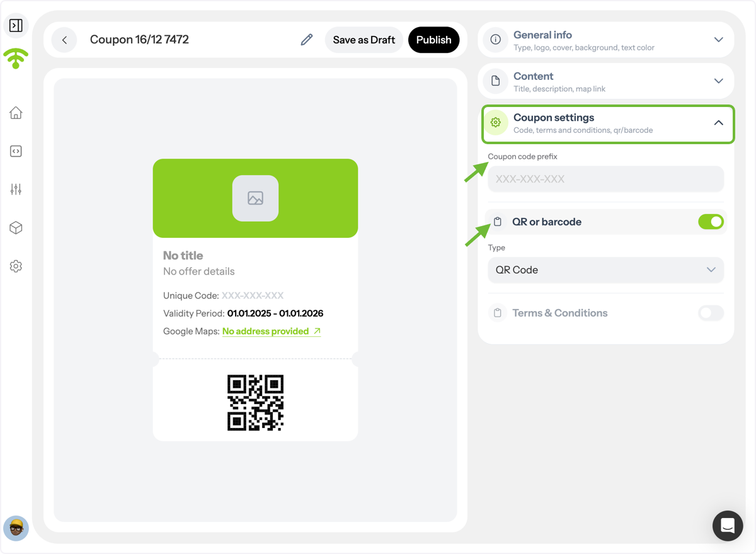Image resolution: width=756 pixels, height=554 pixels.
Task: Edit coupon name with pencil icon
Action: pos(307,40)
